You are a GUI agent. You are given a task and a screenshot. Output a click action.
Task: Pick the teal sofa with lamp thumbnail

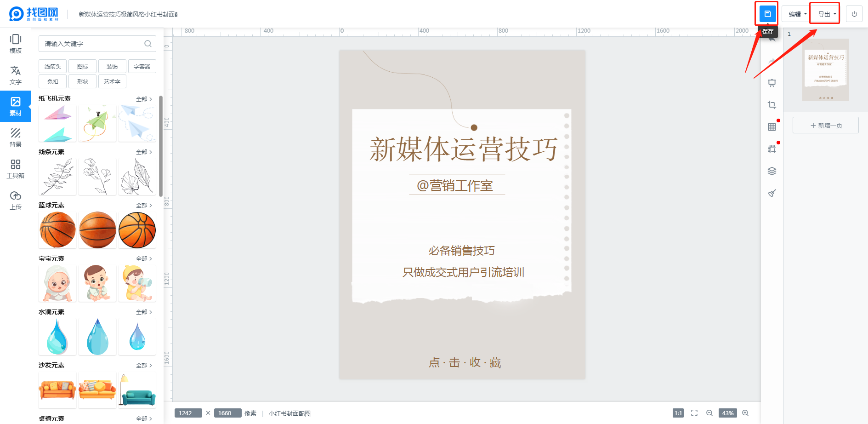[x=137, y=390]
